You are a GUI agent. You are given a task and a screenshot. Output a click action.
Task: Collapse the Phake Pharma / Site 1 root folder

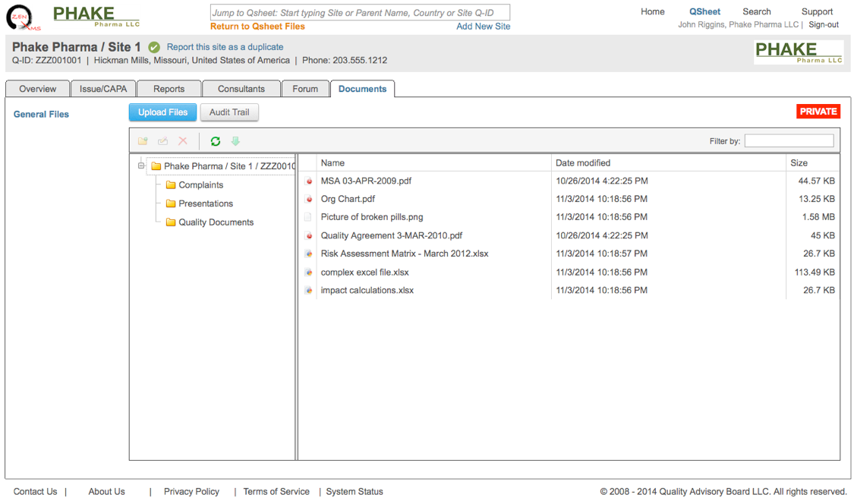[x=141, y=166]
